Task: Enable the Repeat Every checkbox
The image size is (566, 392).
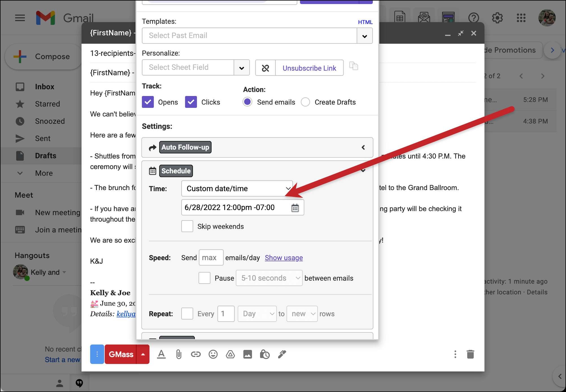Action: pos(187,313)
